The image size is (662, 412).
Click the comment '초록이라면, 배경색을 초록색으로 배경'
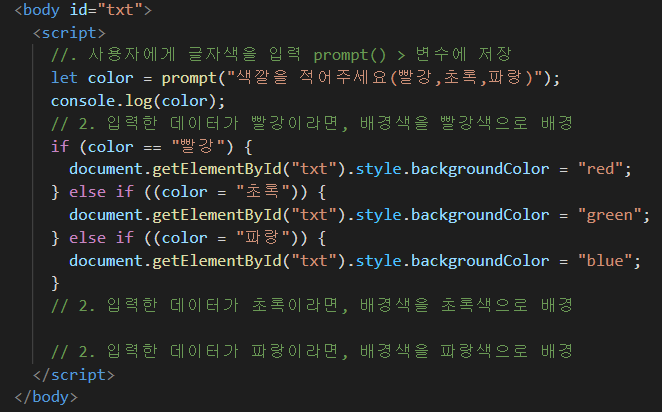point(412,305)
